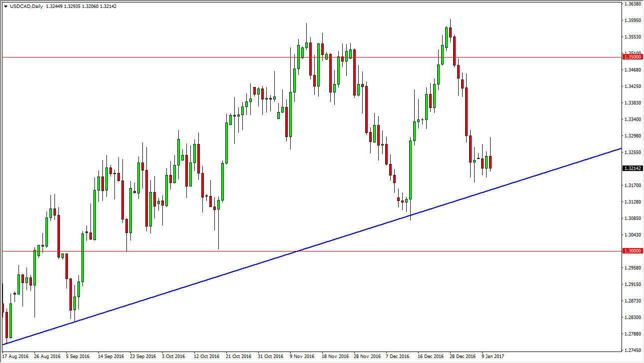Click the 1.33400 price scale label
Viewport: 644px width, 363px height.
pos(633,119)
